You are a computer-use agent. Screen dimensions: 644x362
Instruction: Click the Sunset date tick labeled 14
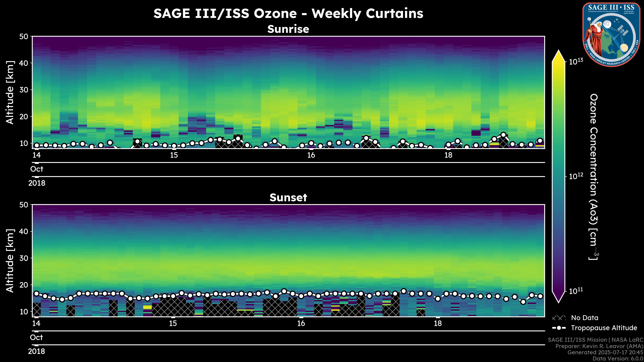[x=37, y=323]
